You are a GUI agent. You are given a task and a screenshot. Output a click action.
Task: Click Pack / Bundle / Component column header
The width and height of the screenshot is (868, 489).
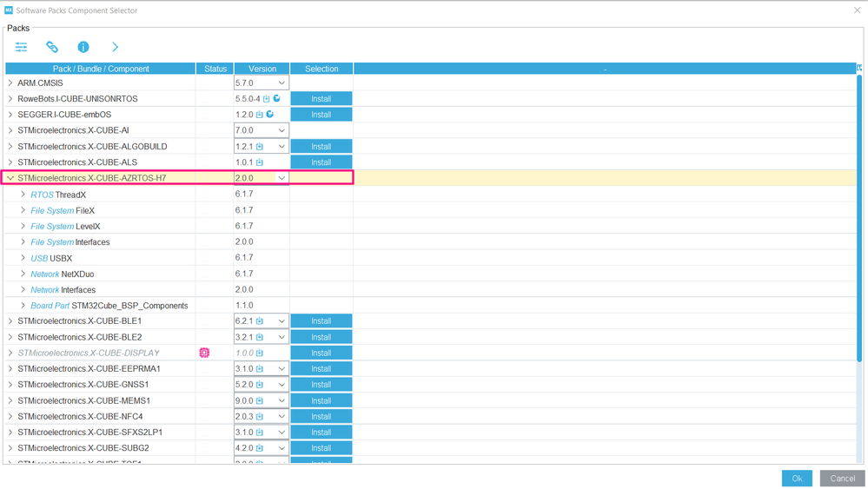point(101,69)
